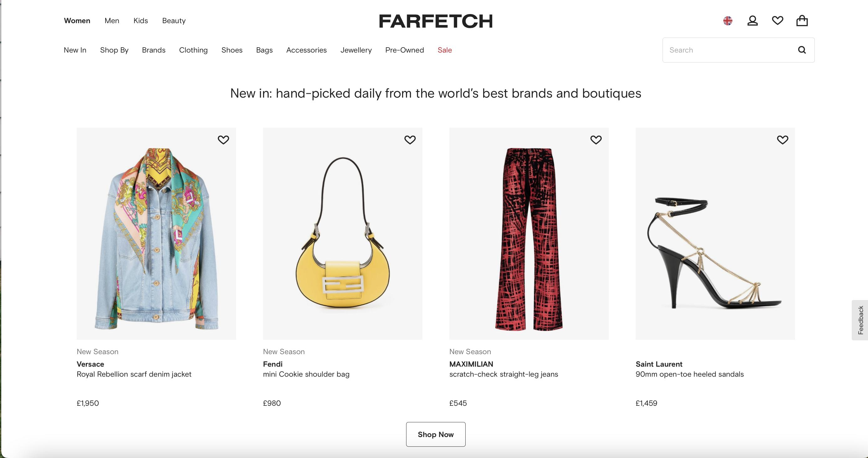Expand the Clothing category menu
The height and width of the screenshot is (458, 868).
194,50
